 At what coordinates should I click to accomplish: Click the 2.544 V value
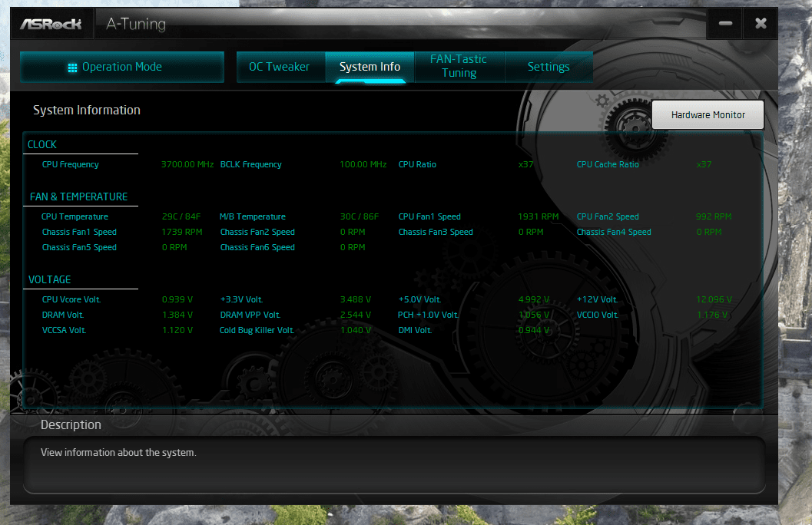(x=355, y=315)
